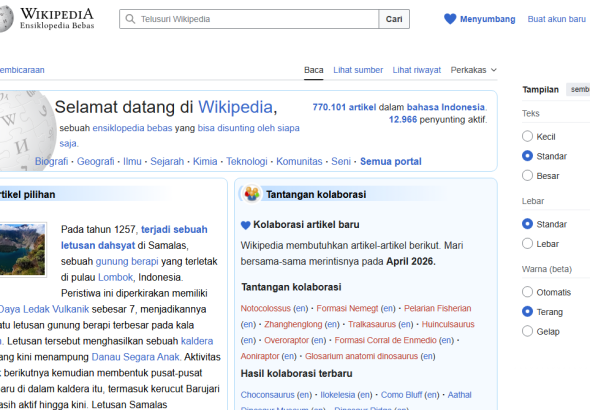Open the Geografi portal
The width and height of the screenshot is (590, 410).
click(x=96, y=161)
